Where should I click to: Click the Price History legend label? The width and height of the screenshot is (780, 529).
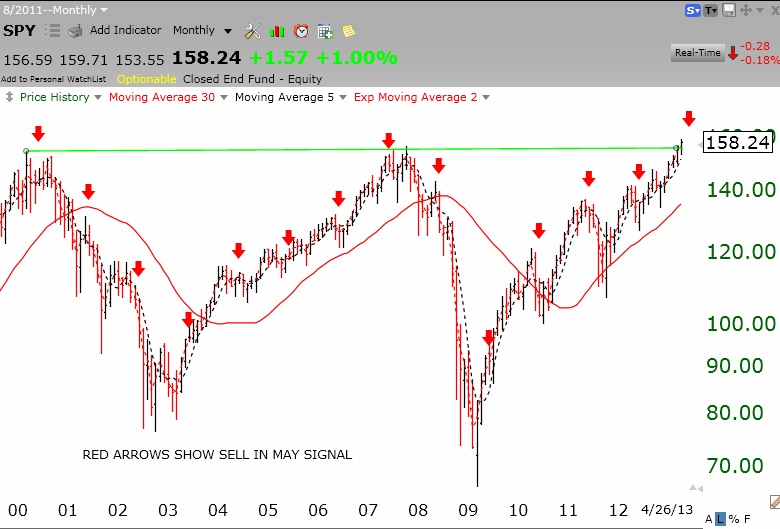pyautogui.click(x=54, y=97)
